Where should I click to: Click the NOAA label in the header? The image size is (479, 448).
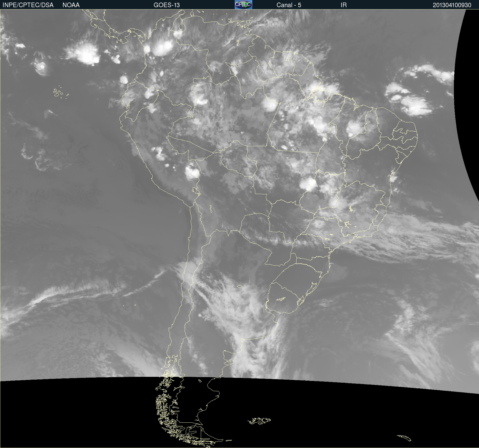coord(71,5)
